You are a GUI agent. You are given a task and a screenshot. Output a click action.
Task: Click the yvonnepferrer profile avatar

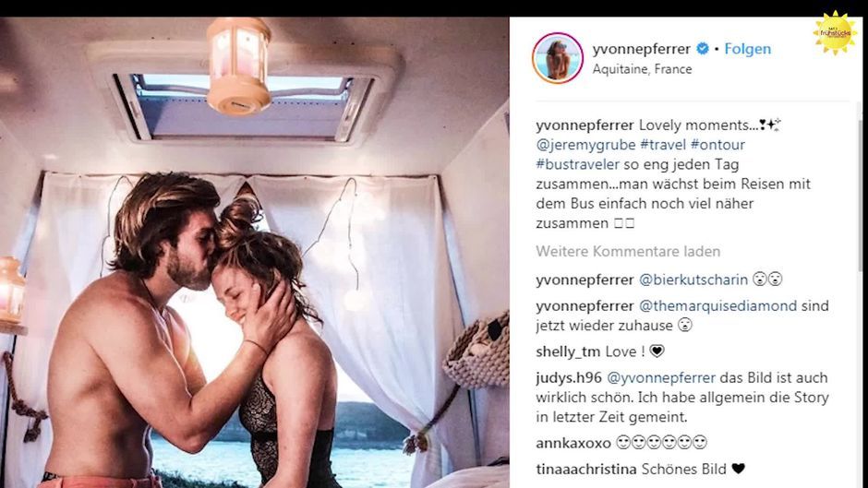click(558, 58)
